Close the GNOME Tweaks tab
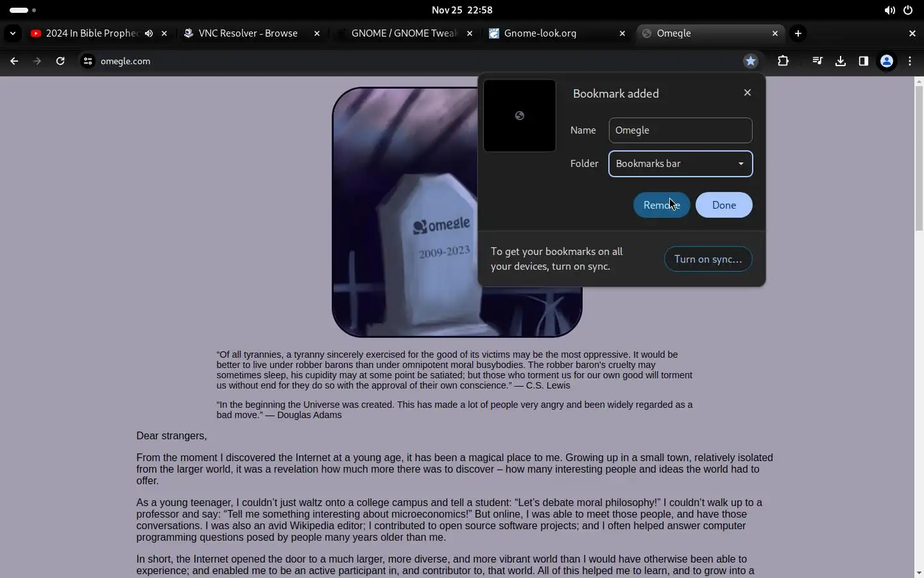The image size is (924, 578). [470, 33]
